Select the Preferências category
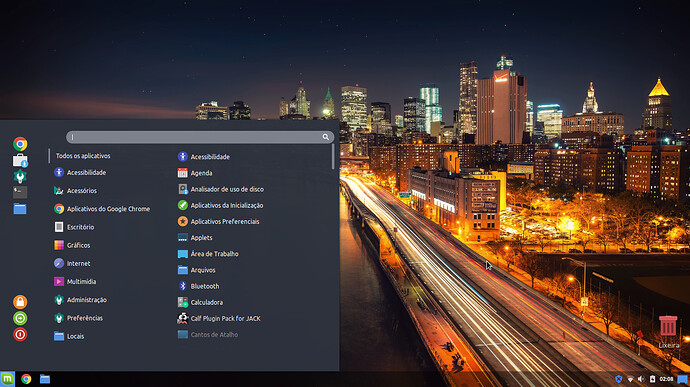Image resolution: width=690 pixels, height=387 pixels. [78, 318]
